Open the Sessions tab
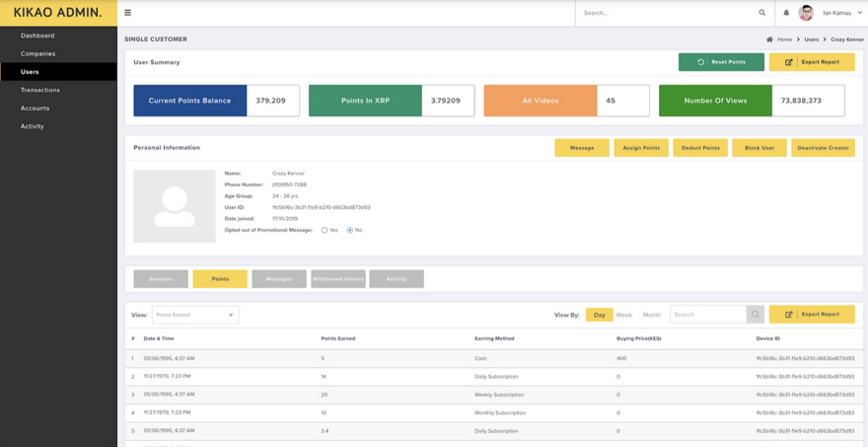The width and height of the screenshot is (868, 447). pyautogui.click(x=161, y=279)
